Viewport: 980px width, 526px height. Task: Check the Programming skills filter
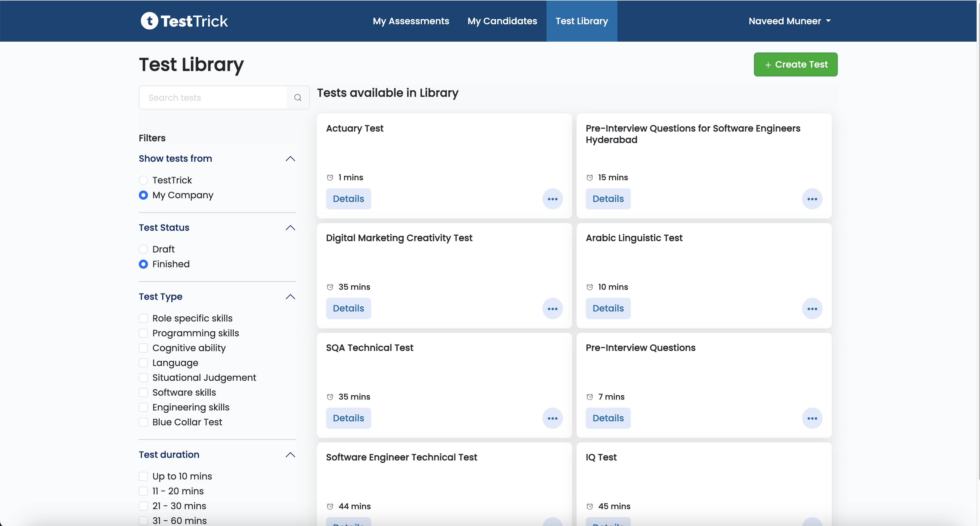pyautogui.click(x=143, y=333)
